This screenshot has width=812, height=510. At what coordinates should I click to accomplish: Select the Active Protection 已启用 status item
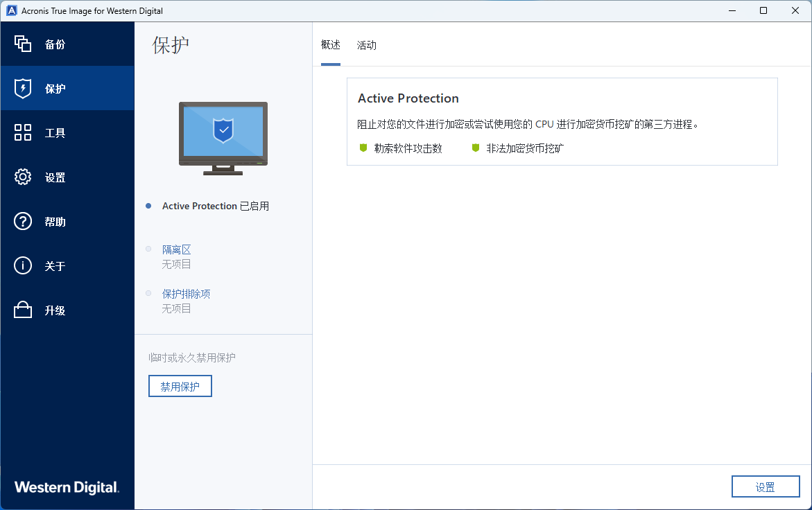pos(215,206)
